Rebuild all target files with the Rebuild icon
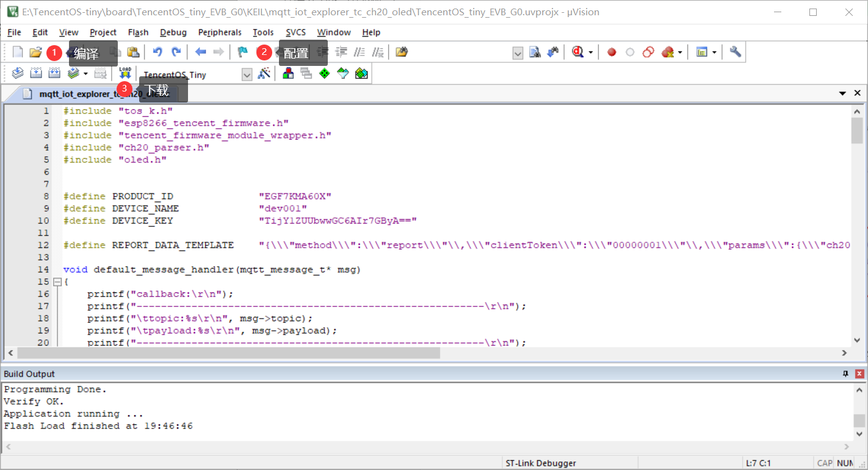 [54, 74]
